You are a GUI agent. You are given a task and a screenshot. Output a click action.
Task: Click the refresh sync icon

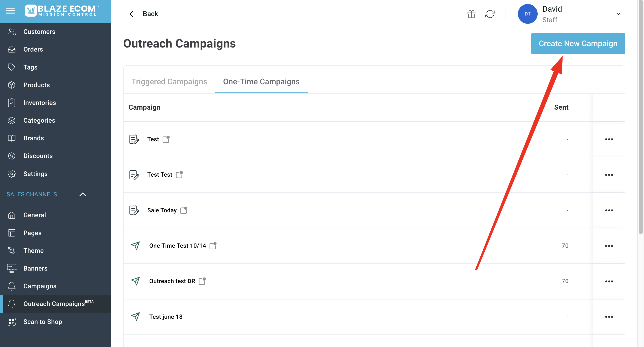490,14
